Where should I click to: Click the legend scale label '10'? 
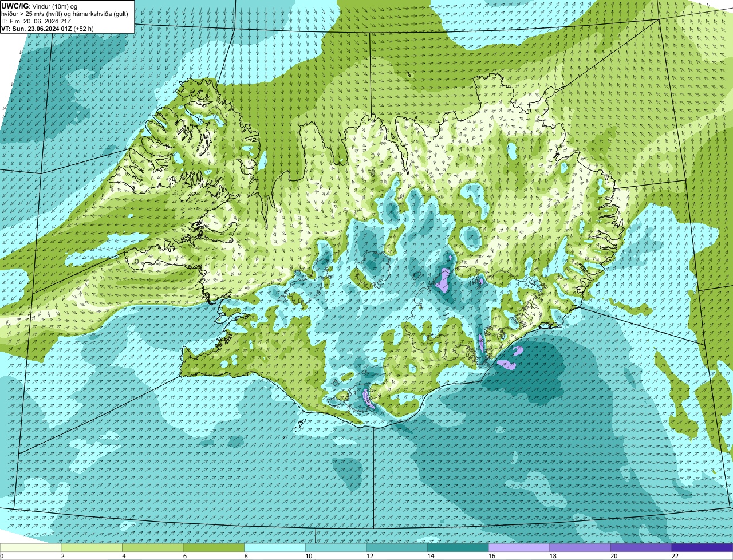309,556
